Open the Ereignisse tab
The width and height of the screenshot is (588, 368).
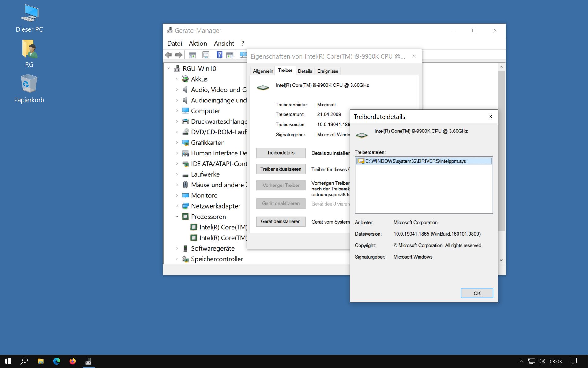(x=327, y=71)
